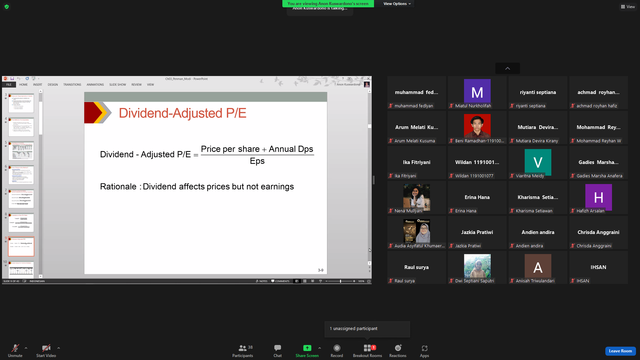This screenshot has height=360, width=640.
Task: Select HOME ribbon tab
Action: [23, 84]
